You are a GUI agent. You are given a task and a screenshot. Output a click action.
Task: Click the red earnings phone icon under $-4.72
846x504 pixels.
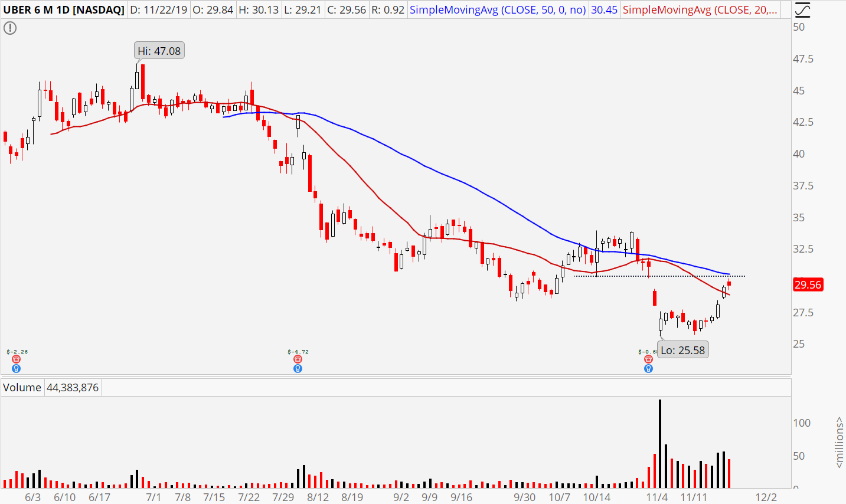pos(298,359)
